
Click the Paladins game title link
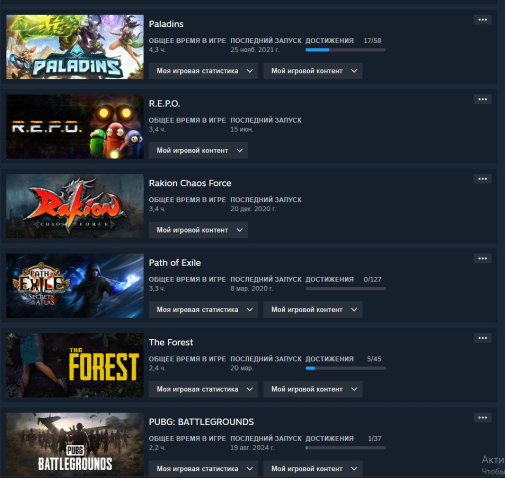coord(166,24)
